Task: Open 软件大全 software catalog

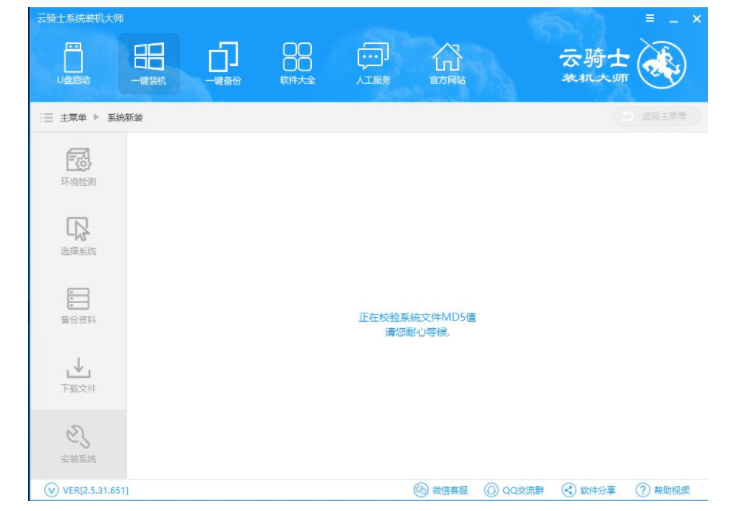Action: point(297,63)
